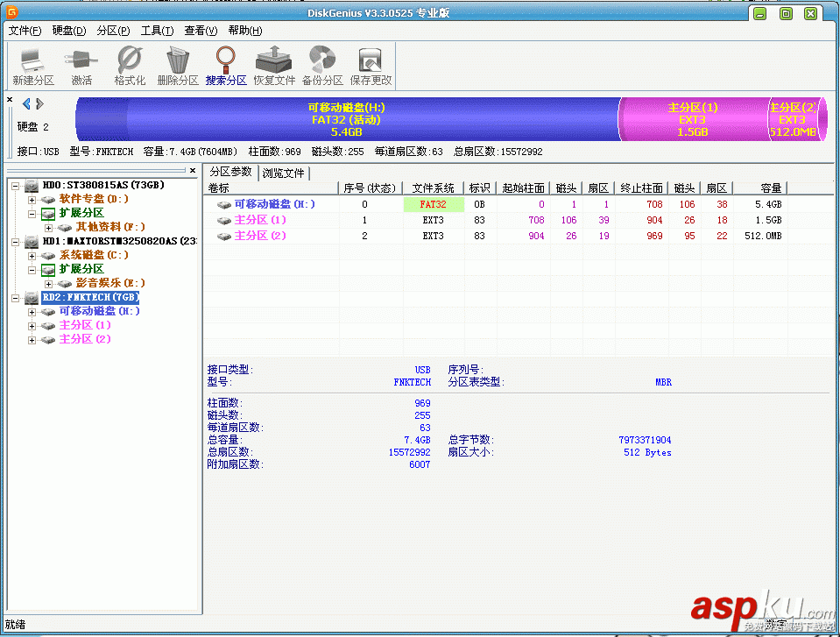
Task: Select 系统磁盘 (C:) in the tree
Action: 95,256
